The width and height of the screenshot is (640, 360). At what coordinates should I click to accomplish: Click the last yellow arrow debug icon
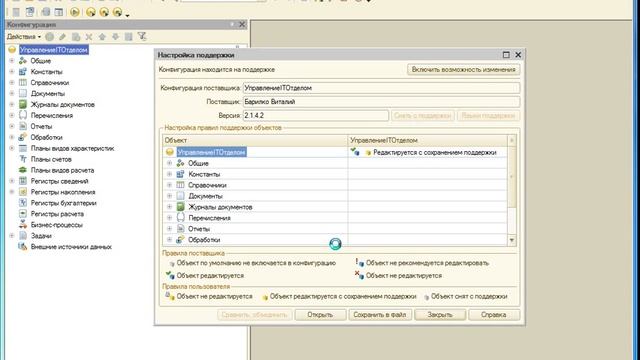(x=118, y=12)
